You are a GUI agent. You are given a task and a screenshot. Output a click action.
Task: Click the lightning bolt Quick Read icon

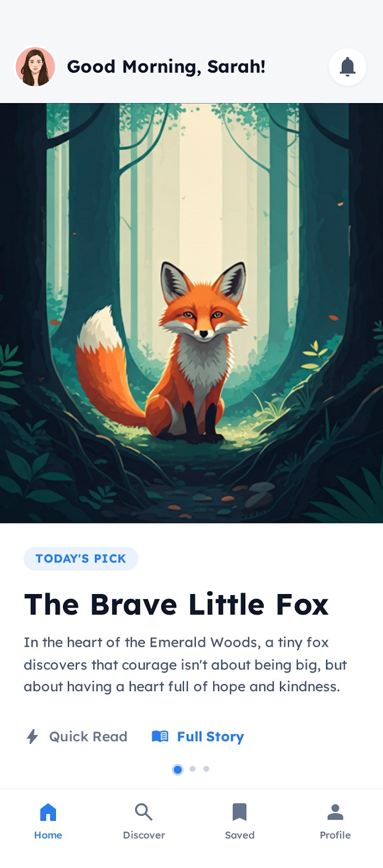[33, 736]
